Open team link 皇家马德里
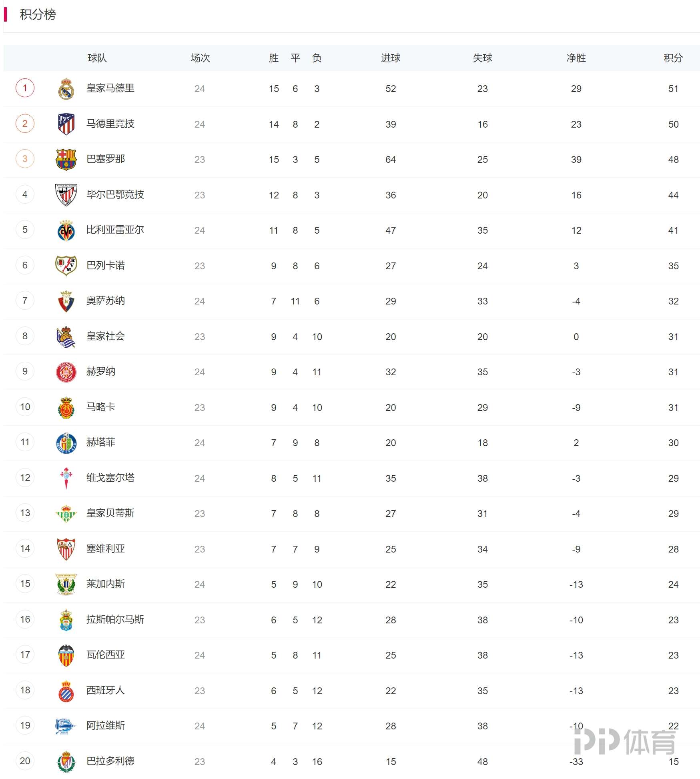Viewport: 700px width, 779px height. pyautogui.click(x=110, y=88)
